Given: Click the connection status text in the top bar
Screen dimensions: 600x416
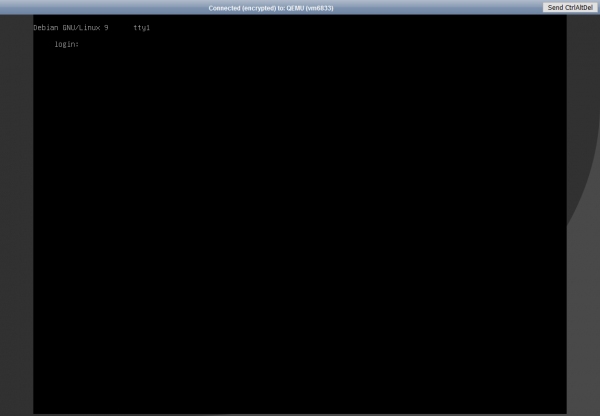Looking at the screenshot, I should [x=270, y=7].
